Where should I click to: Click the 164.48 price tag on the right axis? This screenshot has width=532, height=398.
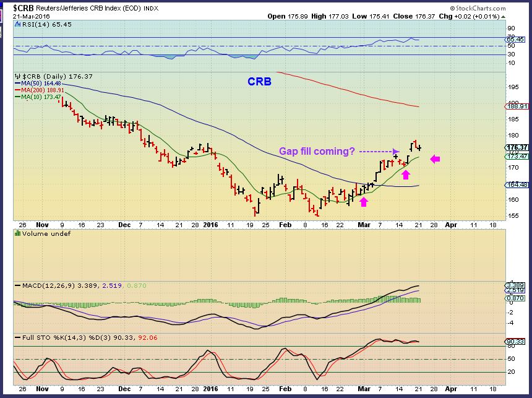(517, 185)
